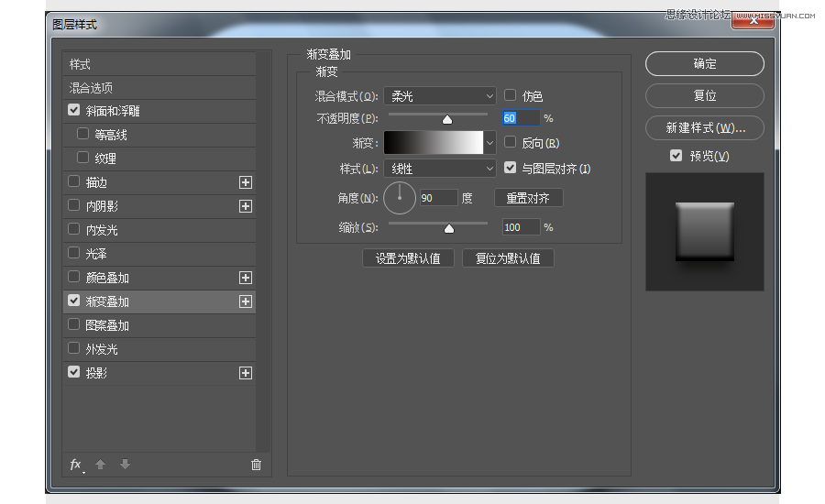Adjust the 缩放 scale slider handle
The height and width of the screenshot is (504, 825).
coord(449,228)
